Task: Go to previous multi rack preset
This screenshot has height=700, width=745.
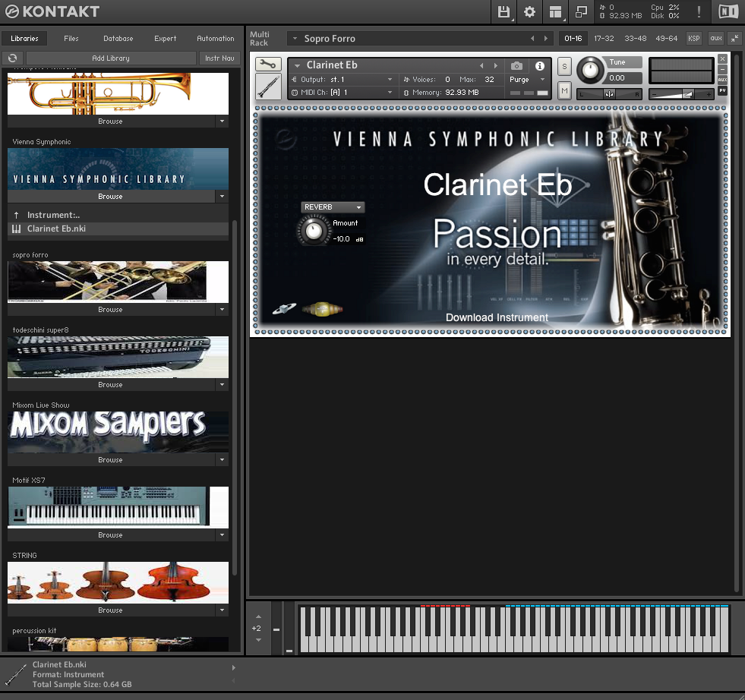Action: [532, 39]
